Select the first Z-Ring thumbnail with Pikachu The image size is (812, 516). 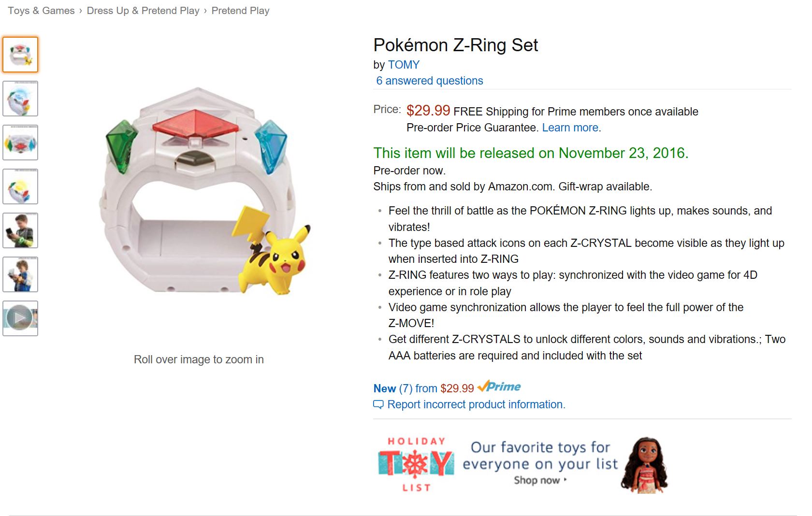20,55
